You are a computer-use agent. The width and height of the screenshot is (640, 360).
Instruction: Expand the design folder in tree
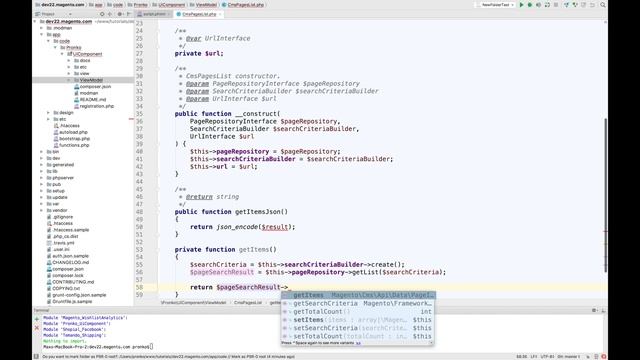[x=49, y=113]
